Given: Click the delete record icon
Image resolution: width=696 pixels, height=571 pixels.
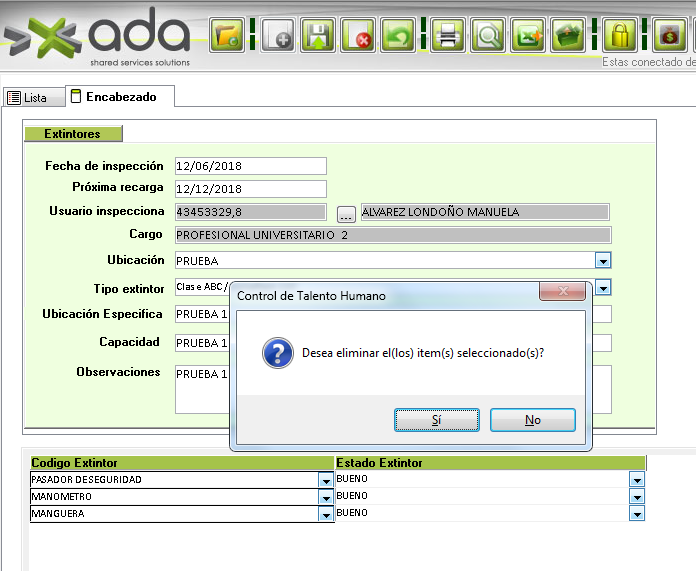Looking at the screenshot, I should click(x=359, y=36).
